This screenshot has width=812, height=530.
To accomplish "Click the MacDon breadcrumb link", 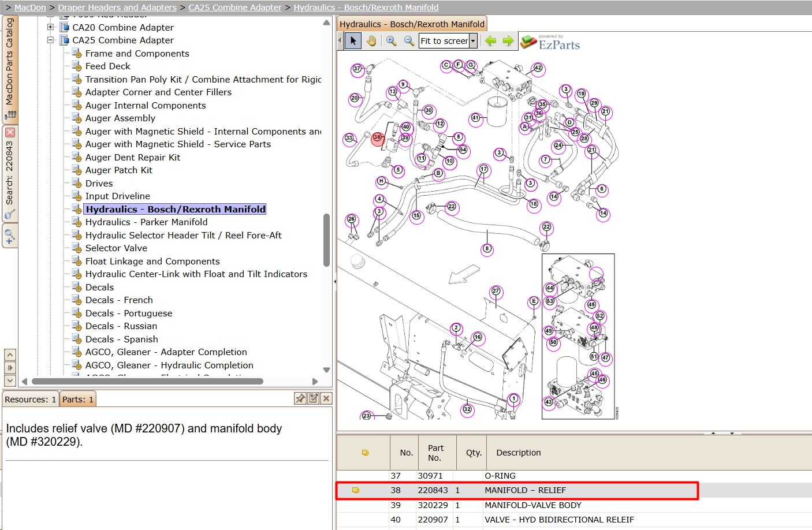I will pos(30,8).
